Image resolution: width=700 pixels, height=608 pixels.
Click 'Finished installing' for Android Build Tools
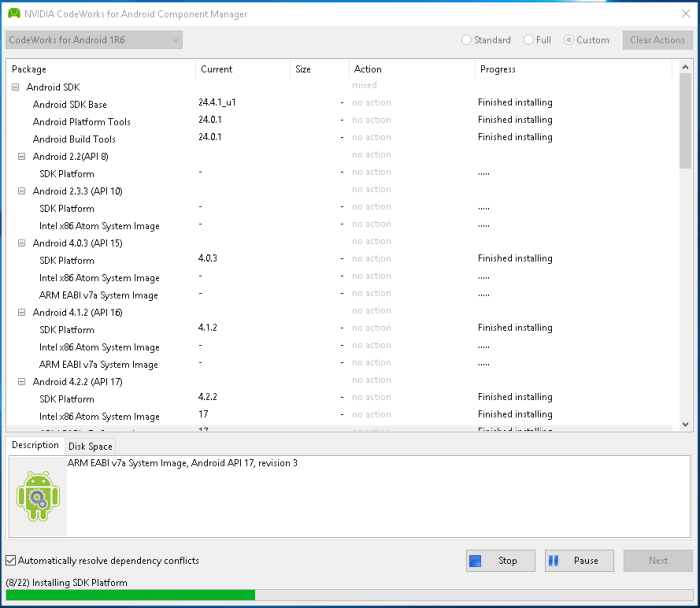(515, 137)
